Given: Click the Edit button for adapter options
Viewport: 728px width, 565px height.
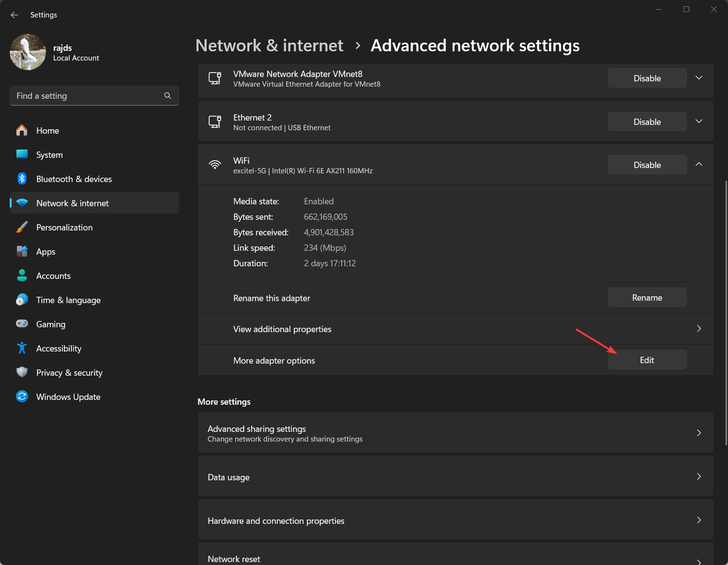Looking at the screenshot, I should point(647,360).
